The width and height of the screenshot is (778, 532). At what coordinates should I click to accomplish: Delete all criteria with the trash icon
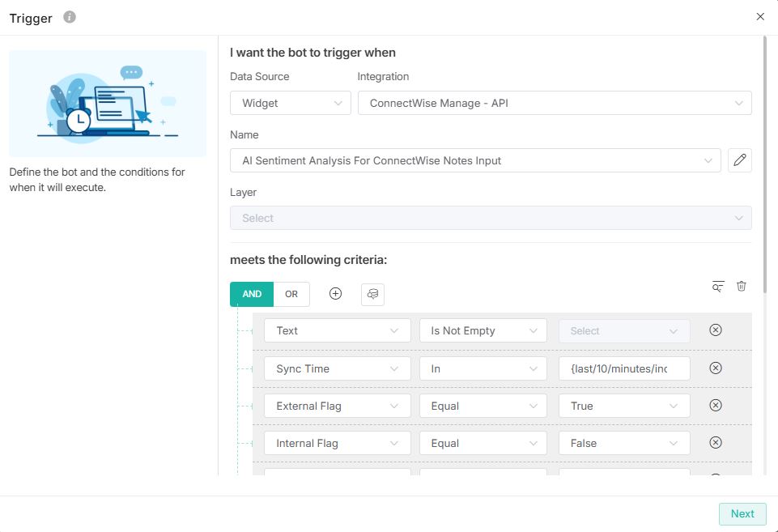point(742,286)
